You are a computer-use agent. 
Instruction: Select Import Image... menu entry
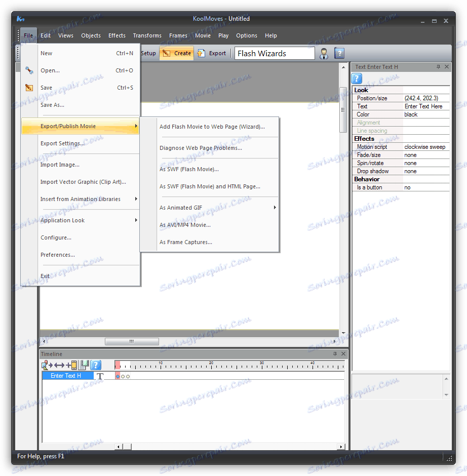[x=81, y=165]
